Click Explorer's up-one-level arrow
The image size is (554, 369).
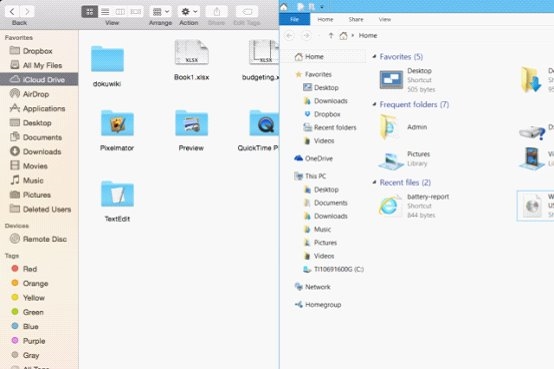click(x=331, y=36)
